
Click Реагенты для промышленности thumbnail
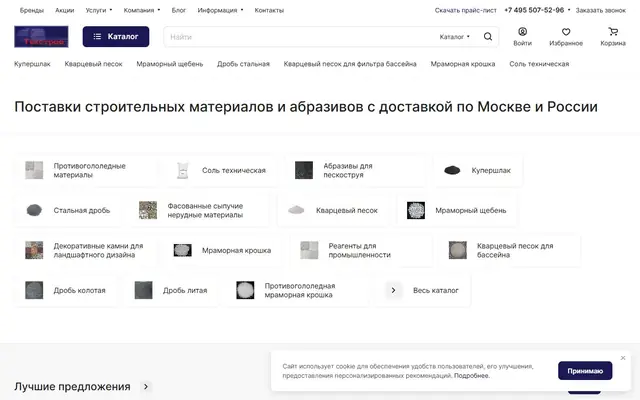pos(309,250)
